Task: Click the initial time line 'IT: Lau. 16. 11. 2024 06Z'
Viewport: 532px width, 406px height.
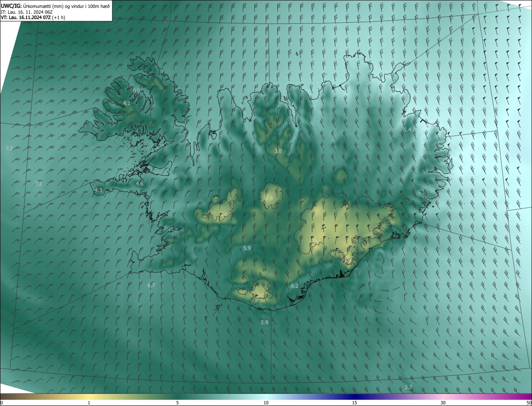Action: click(x=27, y=12)
